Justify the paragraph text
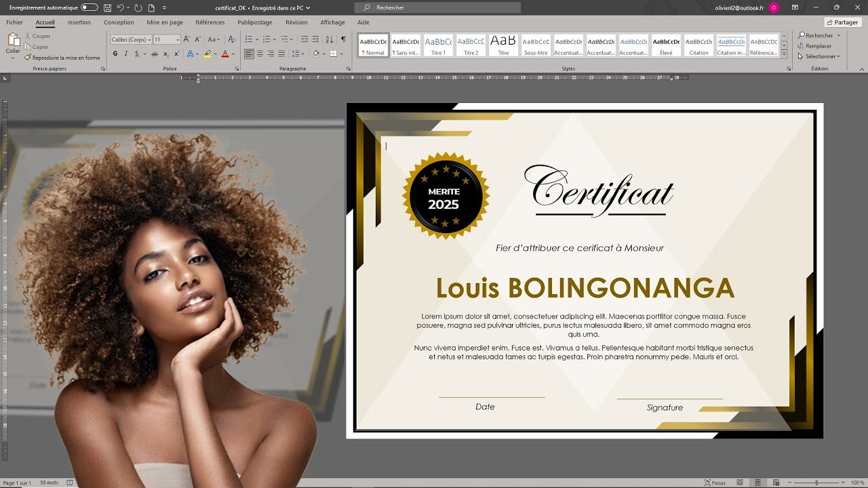Screen dimensions: 868x488 click(x=281, y=54)
